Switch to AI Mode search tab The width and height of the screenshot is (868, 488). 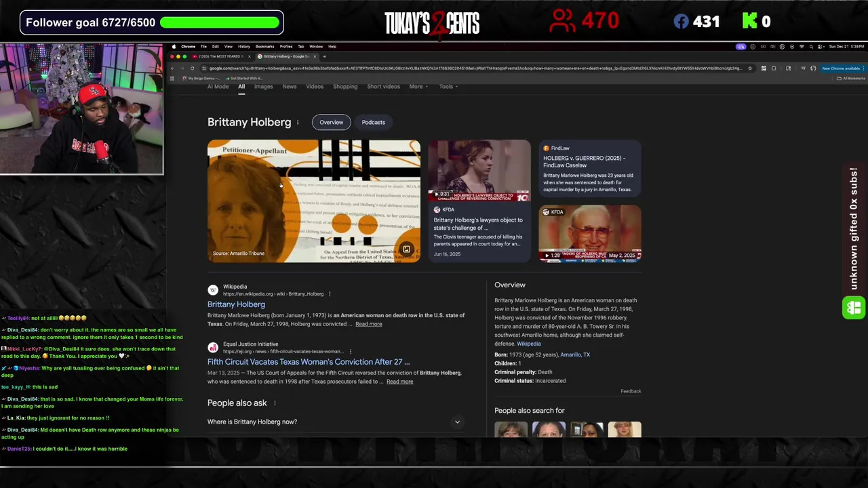218,87
